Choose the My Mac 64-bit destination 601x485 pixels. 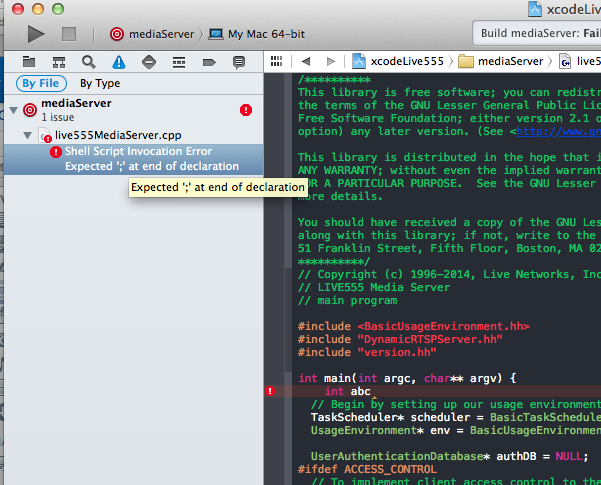257,34
